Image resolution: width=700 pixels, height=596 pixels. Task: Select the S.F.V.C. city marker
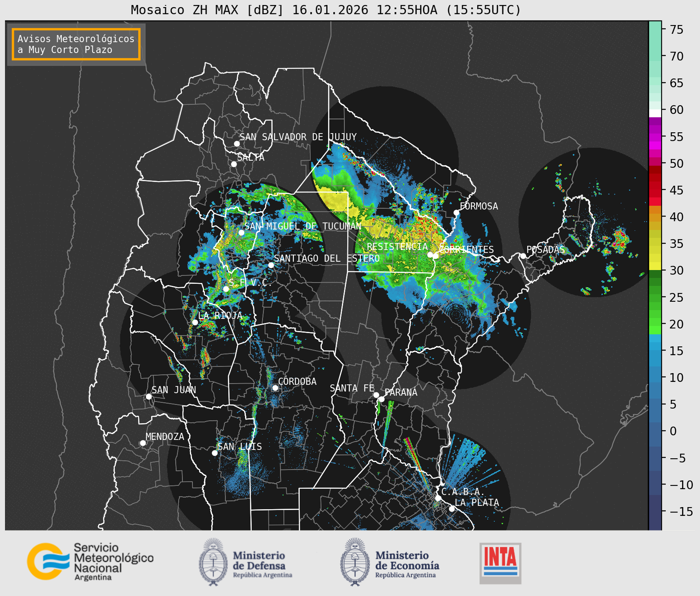pyautogui.click(x=226, y=289)
